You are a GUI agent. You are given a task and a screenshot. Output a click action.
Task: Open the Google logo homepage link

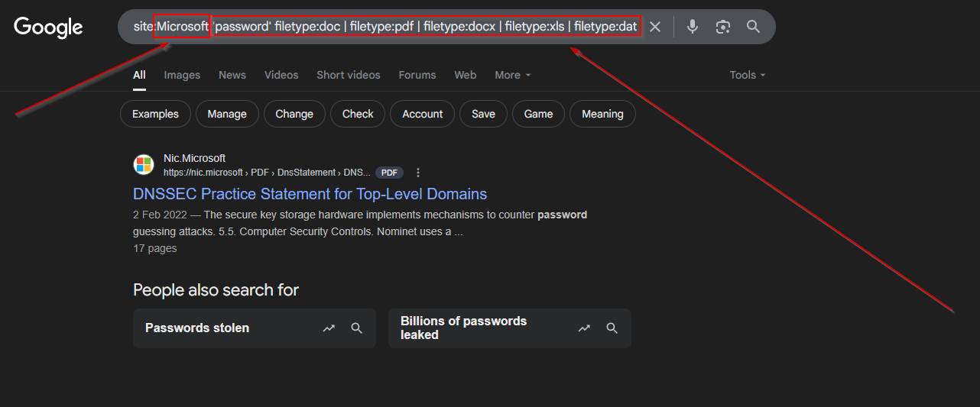tap(48, 27)
